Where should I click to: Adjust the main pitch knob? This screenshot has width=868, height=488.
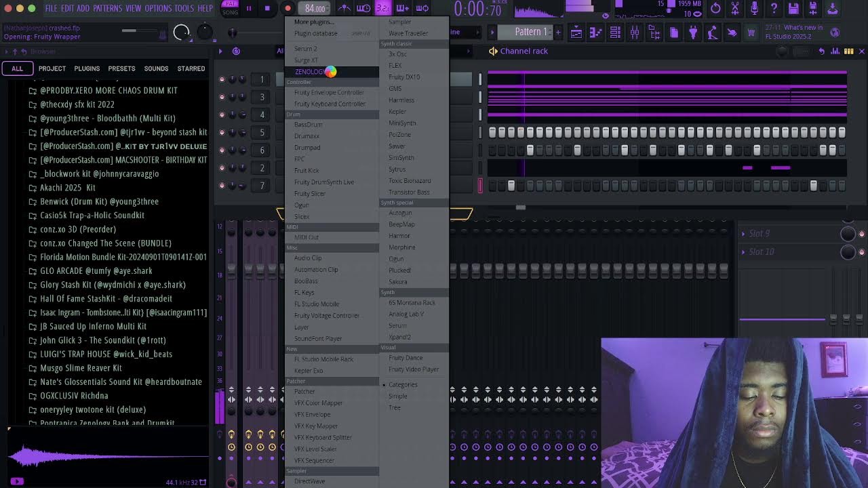pyautogui.click(x=204, y=32)
